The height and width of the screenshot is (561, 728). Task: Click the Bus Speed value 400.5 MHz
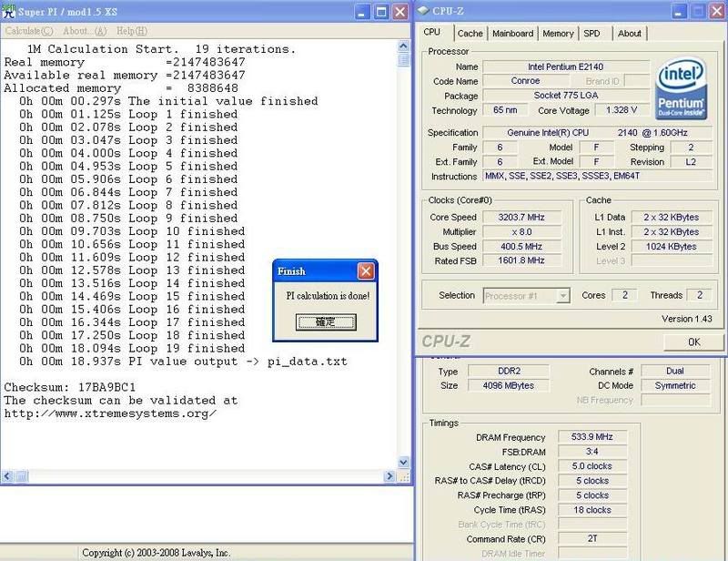click(x=521, y=246)
